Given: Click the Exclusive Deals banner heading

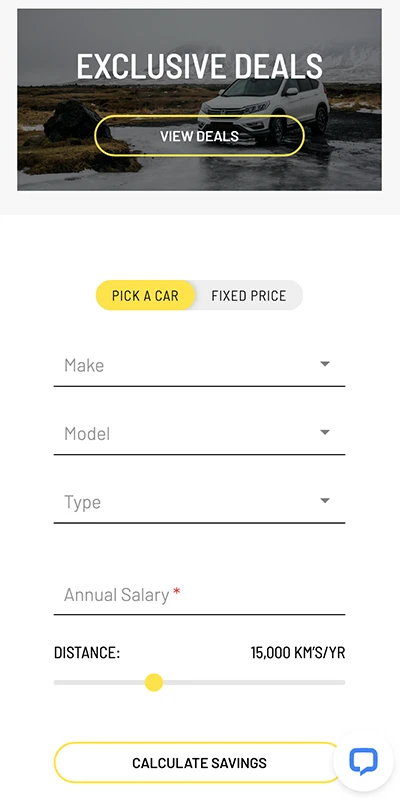Looking at the screenshot, I should pos(200,66).
